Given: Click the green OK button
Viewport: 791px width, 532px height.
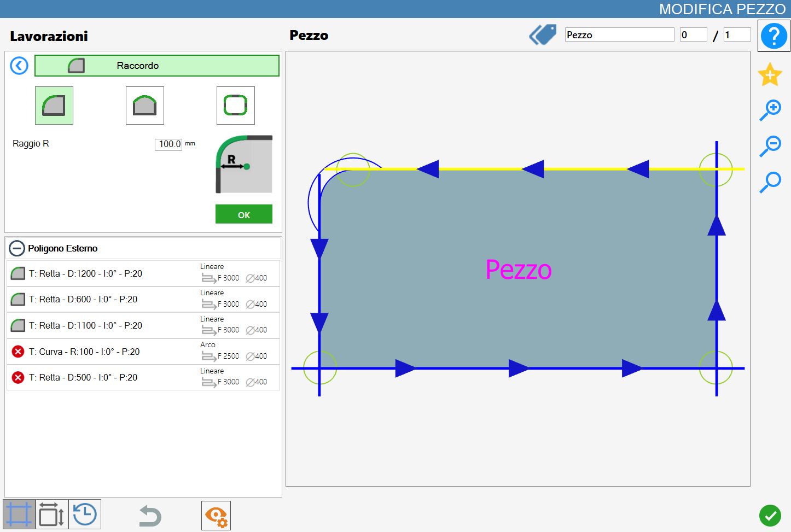Looking at the screenshot, I should (244, 214).
